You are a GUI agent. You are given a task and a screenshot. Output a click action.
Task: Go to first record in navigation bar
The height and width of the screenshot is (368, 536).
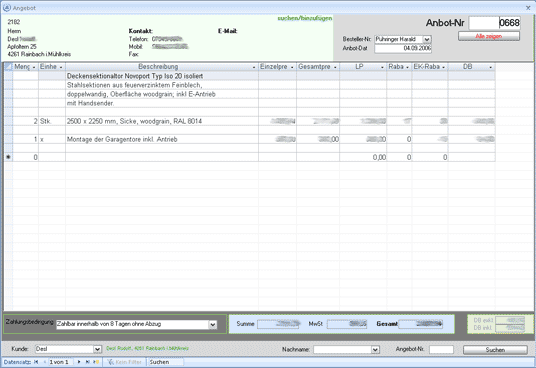click(36, 362)
